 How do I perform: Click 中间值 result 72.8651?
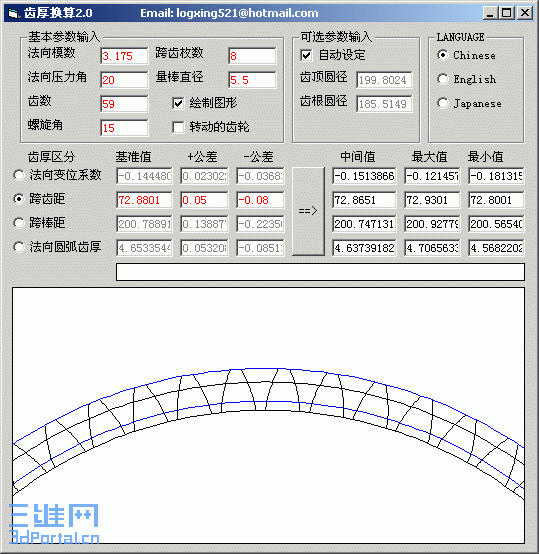(x=364, y=200)
